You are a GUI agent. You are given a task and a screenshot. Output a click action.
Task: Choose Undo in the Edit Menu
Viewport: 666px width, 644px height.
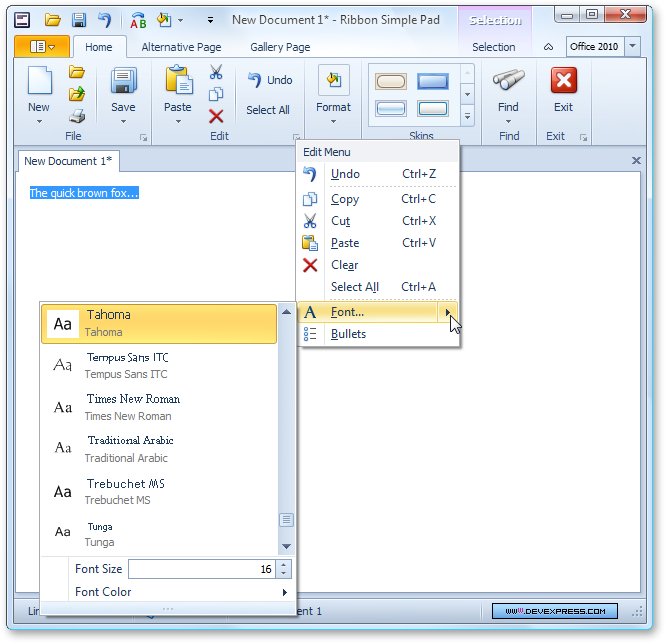tap(378, 174)
